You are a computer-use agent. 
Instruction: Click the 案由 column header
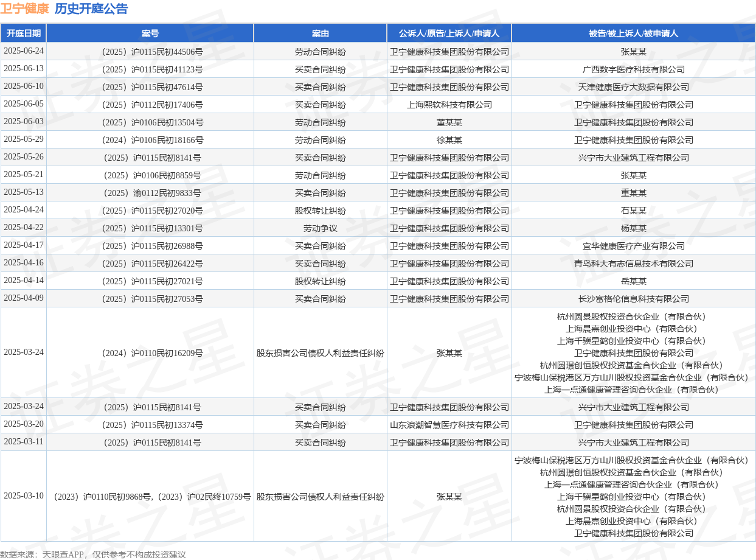(321, 33)
